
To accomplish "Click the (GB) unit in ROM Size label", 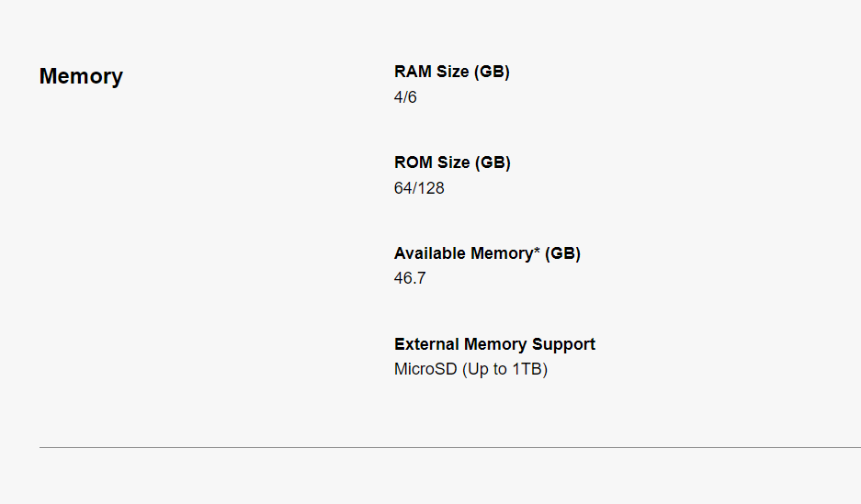I will tap(493, 162).
